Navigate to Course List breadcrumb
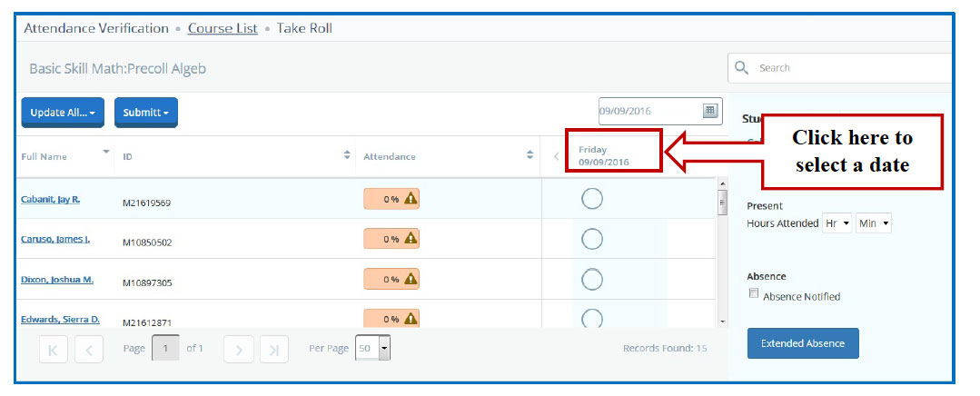The image size is (980, 396). 223,28
